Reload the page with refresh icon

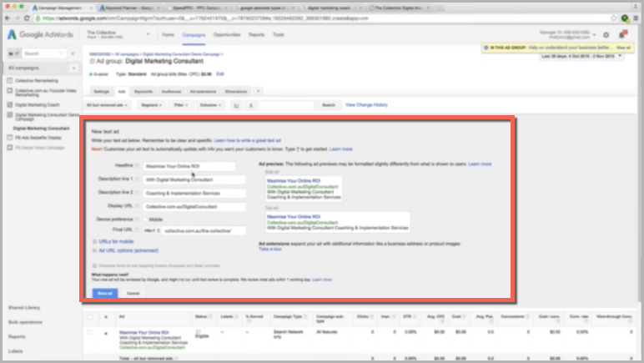coord(27,18)
